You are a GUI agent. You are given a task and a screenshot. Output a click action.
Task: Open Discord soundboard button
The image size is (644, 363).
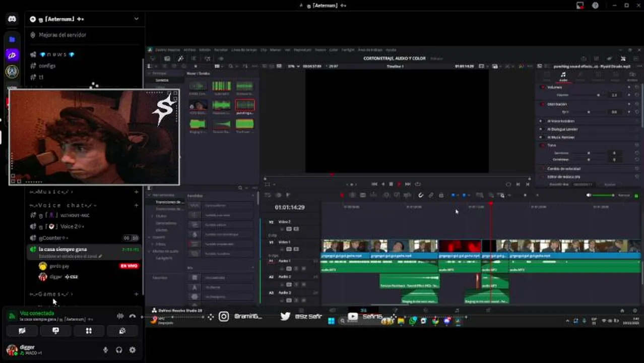click(x=122, y=331)
